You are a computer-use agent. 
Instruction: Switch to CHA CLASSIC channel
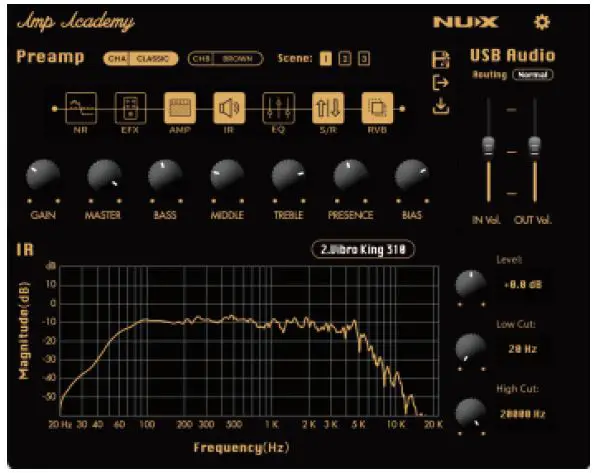point(141,59)
